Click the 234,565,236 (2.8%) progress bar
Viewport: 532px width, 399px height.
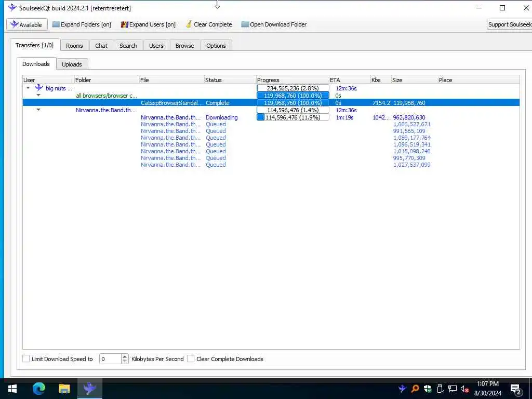[293, 88]
